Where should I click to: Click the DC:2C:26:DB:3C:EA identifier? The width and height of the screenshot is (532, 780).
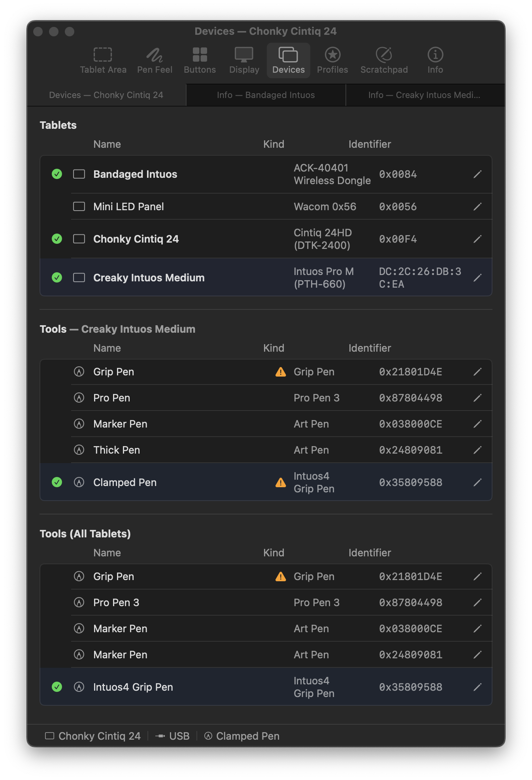click(420, 278)
